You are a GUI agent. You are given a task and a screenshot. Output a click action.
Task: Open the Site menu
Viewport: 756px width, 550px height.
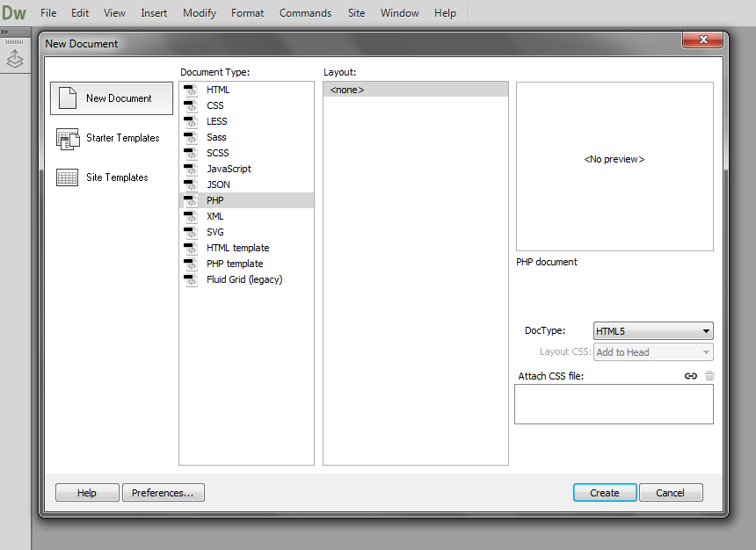356,12
